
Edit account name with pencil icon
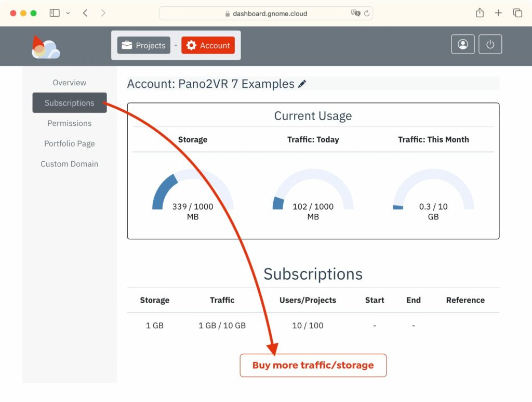click(x=302, y=84)
